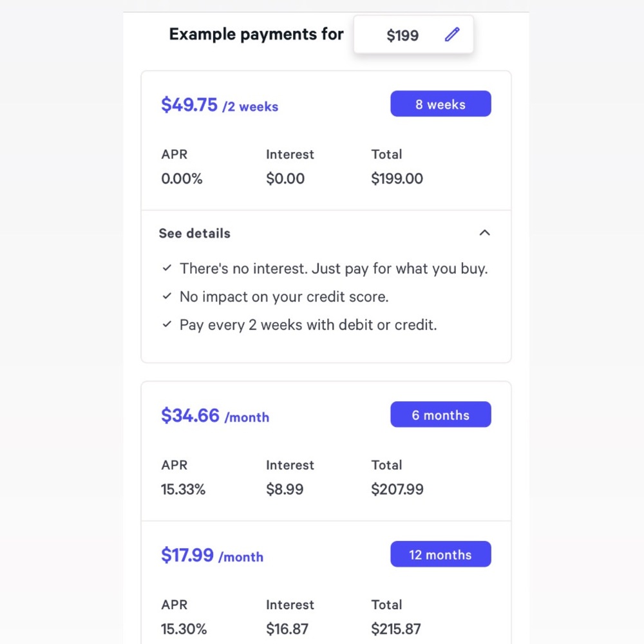The image size is (644, 644).
Task: Edit the $199 amount field
Action: pos(413,35)
